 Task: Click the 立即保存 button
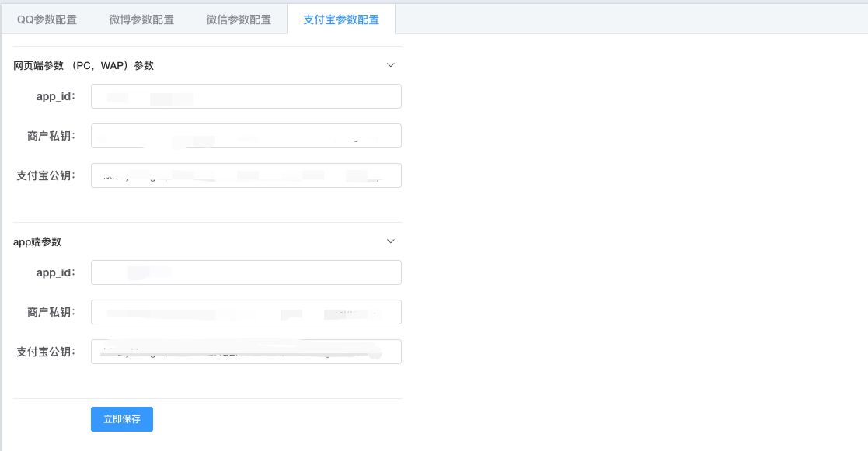[x=122, y=419]
